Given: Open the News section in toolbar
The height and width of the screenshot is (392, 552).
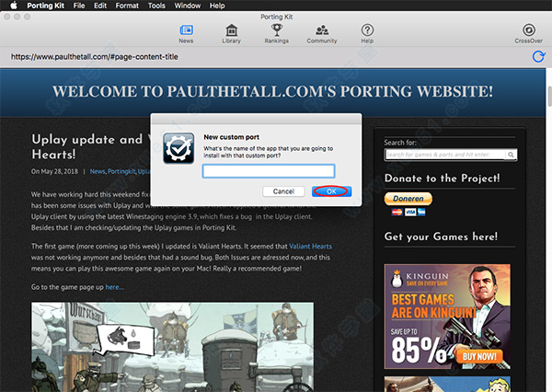Looking at the screenshot, I should [x=186, y=33].
